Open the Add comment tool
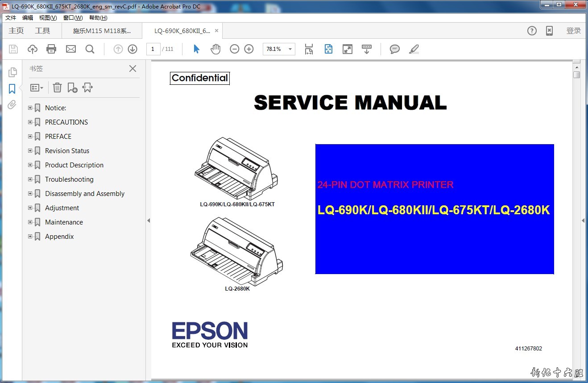 click(394, 49)
